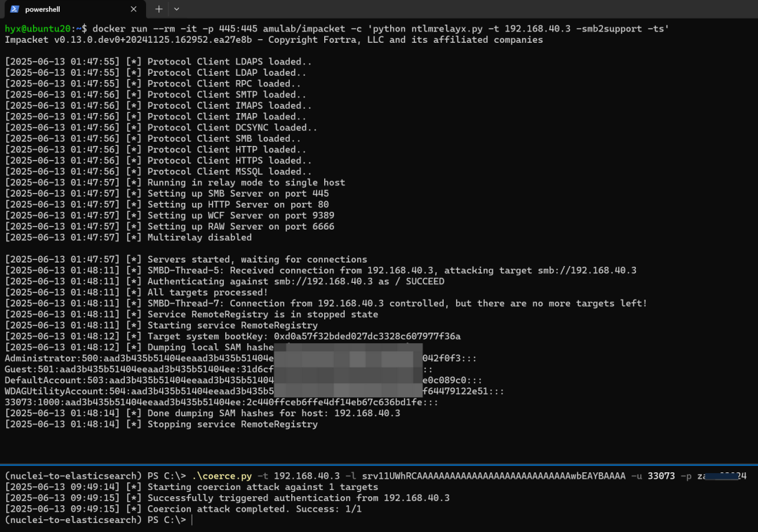Click the 'Dumping local SAM' line
The width and height of the screenshot is (758, 532).
click(139, 347)
